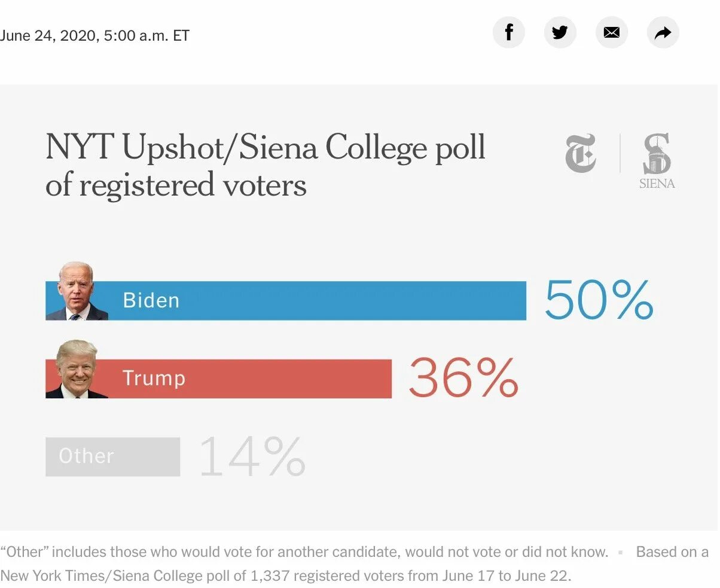This screenshot has height=588, width=720.
Task: Click the "Trump" name label
Action: click(x=154, y=379)
